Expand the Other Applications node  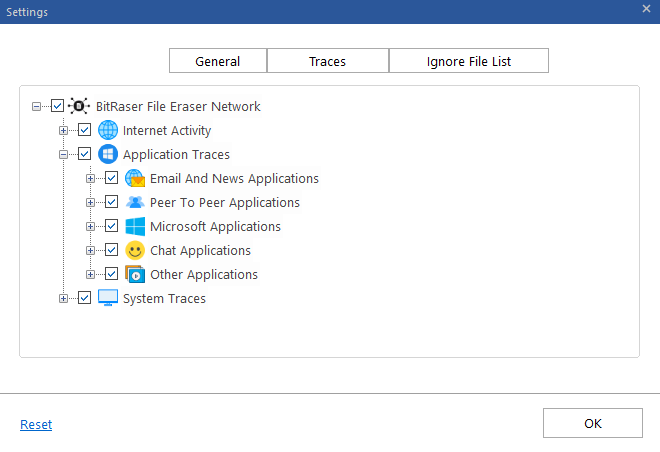[90, 274]
